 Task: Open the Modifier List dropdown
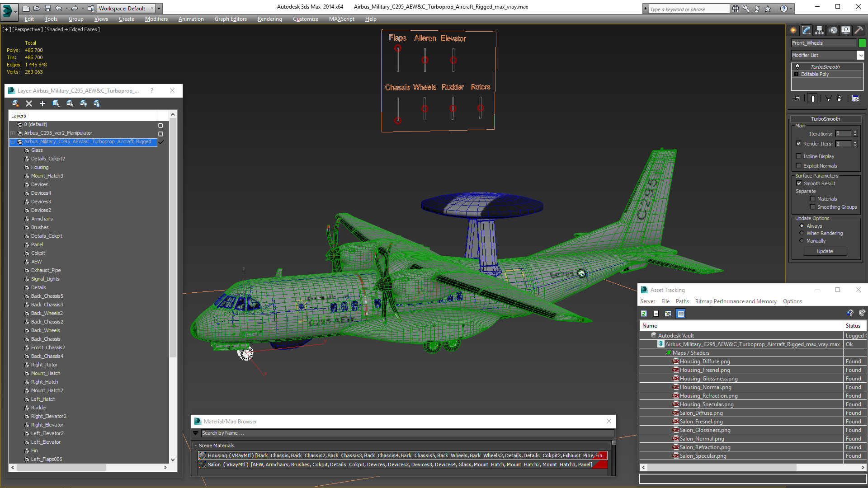pos(860,55)
